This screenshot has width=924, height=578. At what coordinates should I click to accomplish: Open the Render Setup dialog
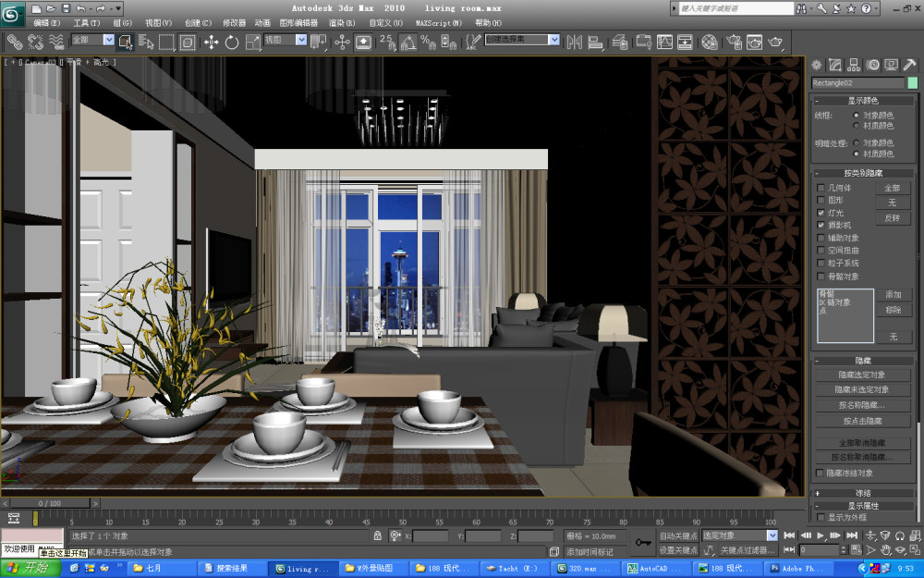coord(735,42)
